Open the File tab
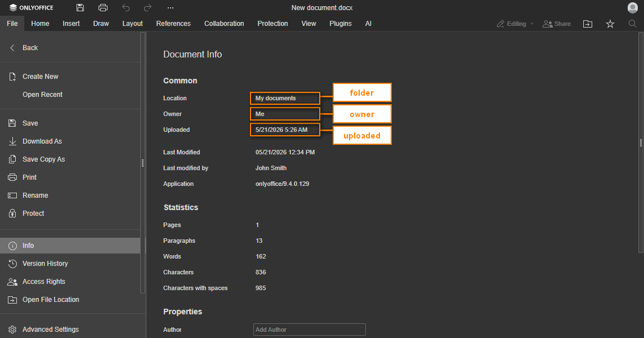Image resolution: width=644 pixels, height=338 pixels. [12, 24]
